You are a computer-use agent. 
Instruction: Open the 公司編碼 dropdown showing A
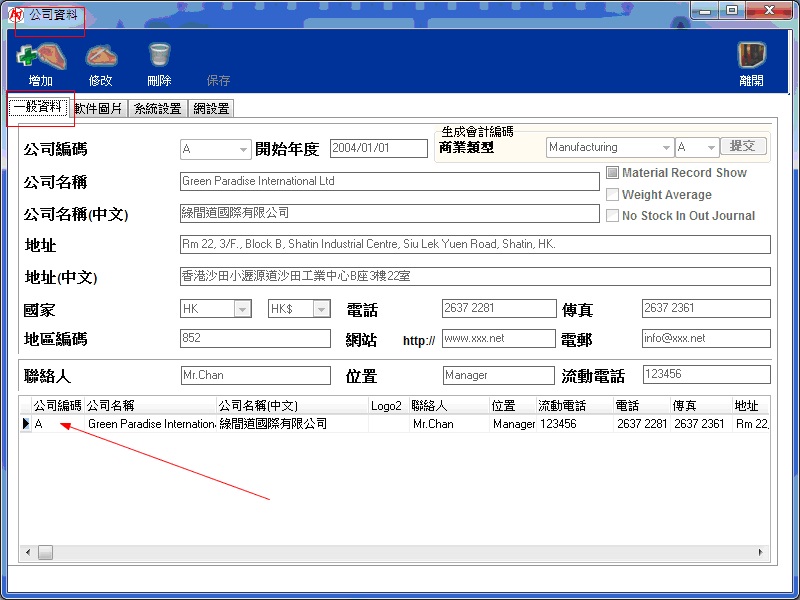243,149
